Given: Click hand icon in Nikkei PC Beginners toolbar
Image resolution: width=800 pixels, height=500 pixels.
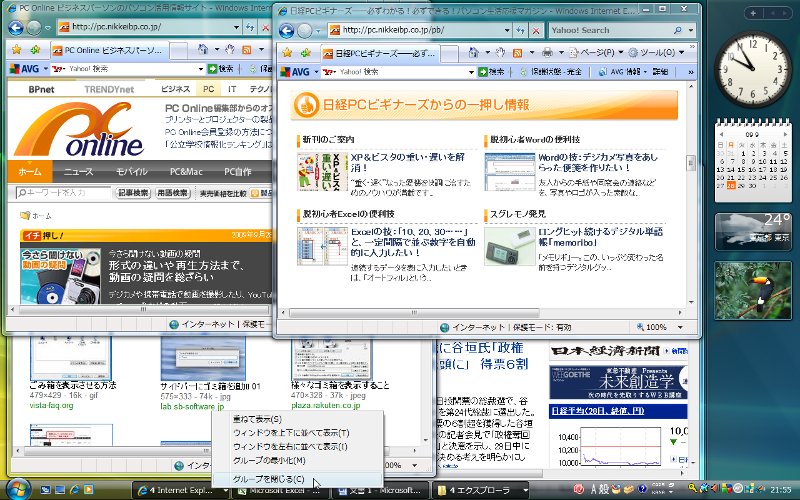Looking at the screenshot, I should point(500,53).
